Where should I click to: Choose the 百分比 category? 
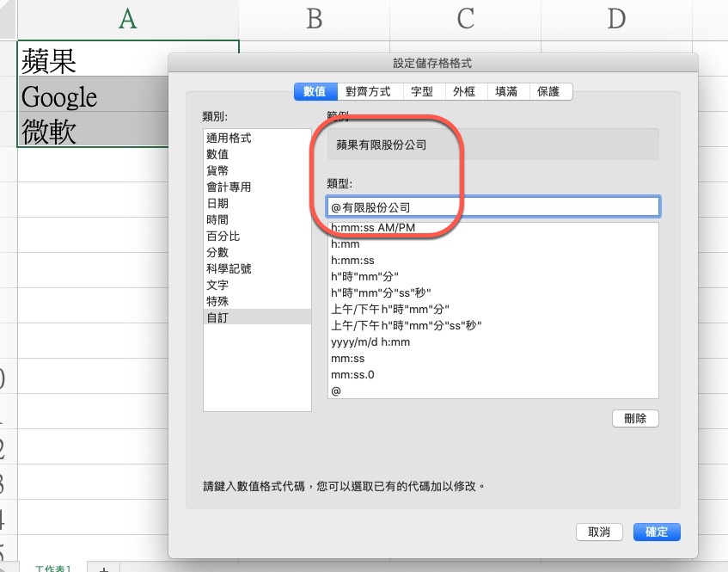tap(257, 236)
